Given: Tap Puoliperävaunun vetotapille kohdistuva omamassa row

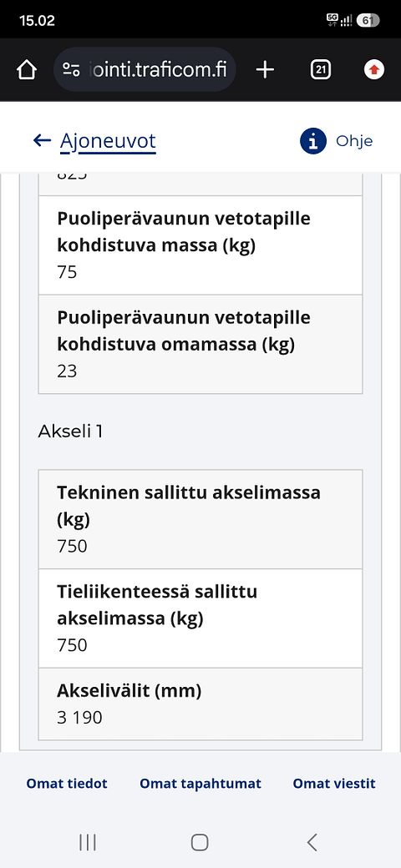Looking at the screenshot, I should click(200, 345).
